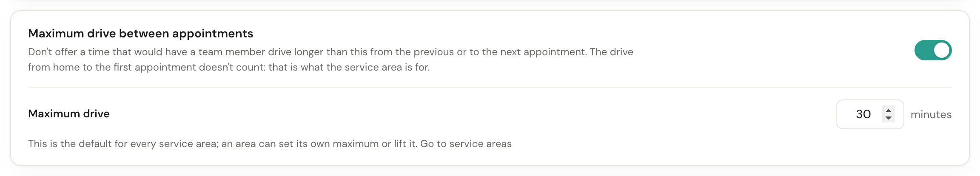Click the text 'The drive' ending the first line
The width and height of the screenshot is (980, 176).
[612, 52]
